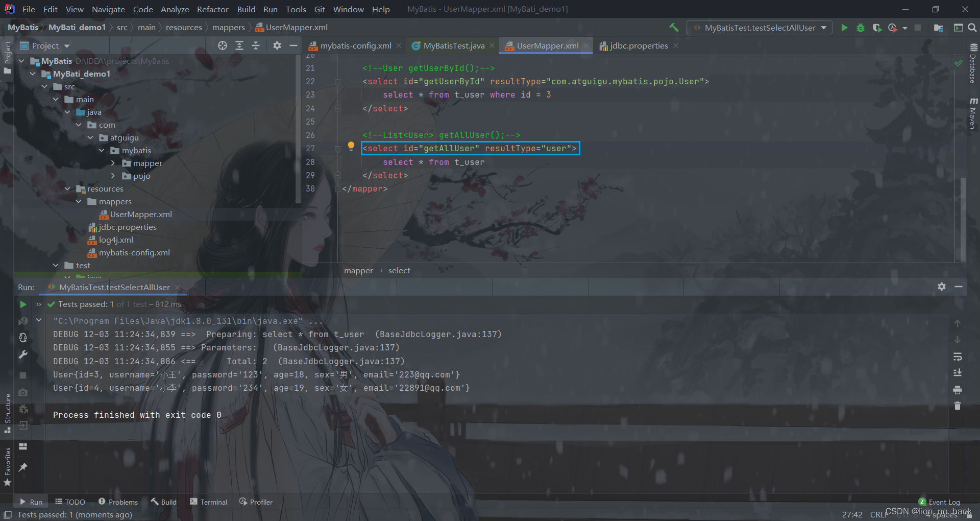
Task: Open the Git menu
Action: click(320, 9)
